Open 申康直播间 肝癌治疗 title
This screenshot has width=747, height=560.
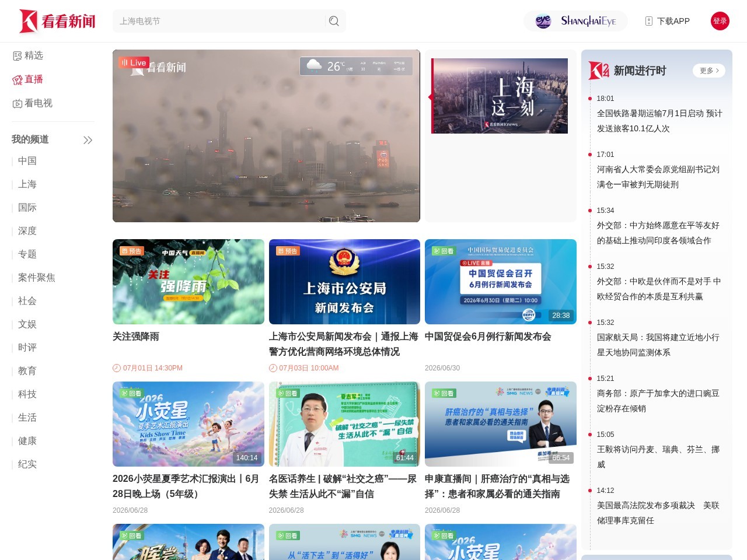[497, 487]
